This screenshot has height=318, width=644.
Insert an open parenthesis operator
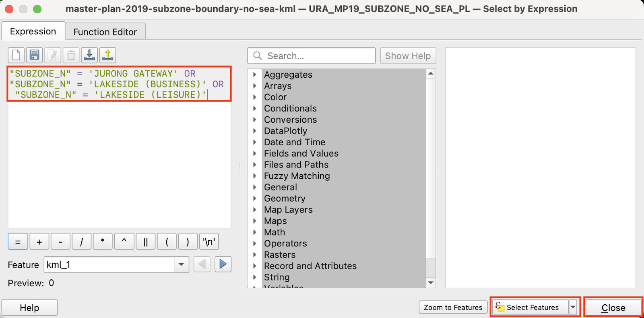167,242
